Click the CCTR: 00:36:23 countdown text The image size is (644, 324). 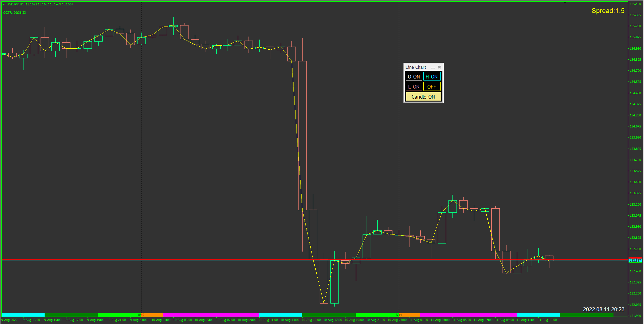14,13
